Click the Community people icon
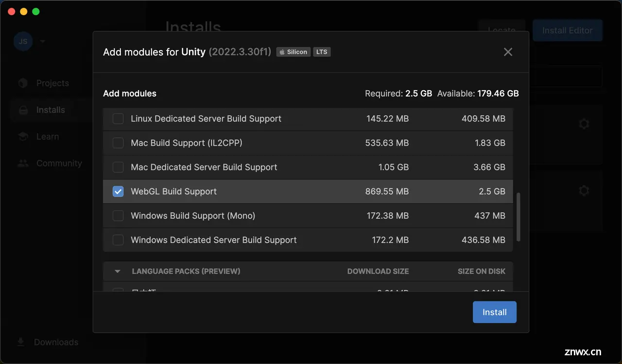The width and height of the screenshot is (622, 364). click(x=23, y=164)
